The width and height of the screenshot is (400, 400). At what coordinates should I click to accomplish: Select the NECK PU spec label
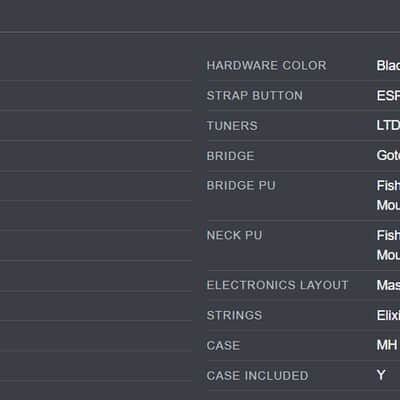(x=234, y=235)
